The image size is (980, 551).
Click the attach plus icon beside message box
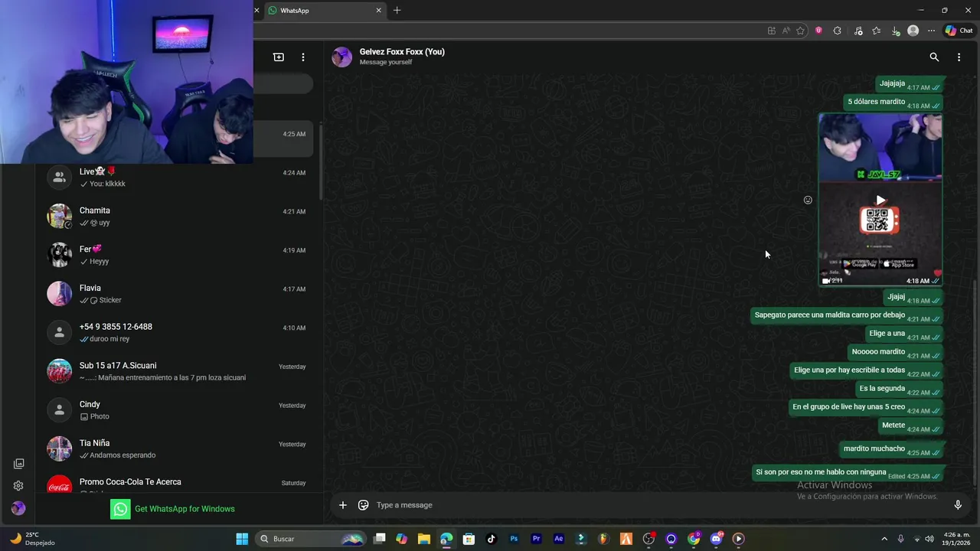pyautogui.click(x=343, y=505)
